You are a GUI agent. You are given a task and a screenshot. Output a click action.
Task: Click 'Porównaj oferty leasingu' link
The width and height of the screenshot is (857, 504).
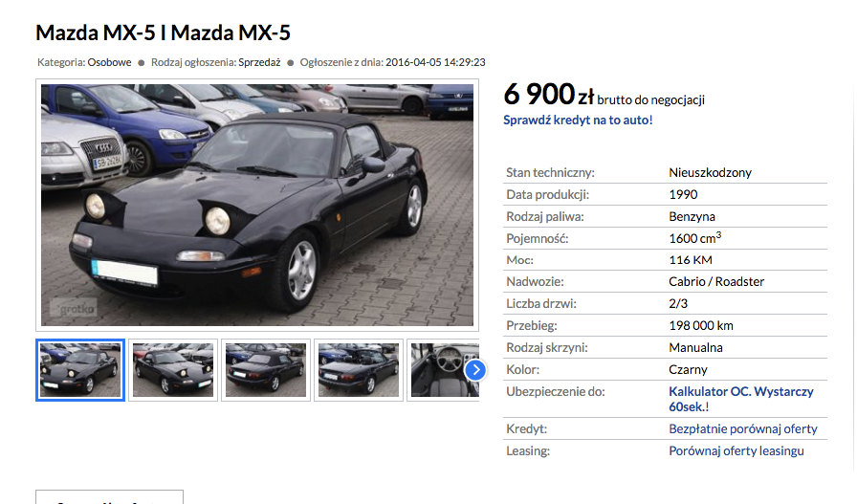(x=736, y=451)
